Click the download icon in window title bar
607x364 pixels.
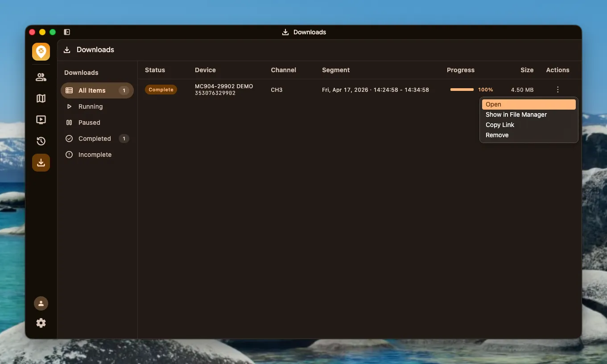[x=285, y=32]
